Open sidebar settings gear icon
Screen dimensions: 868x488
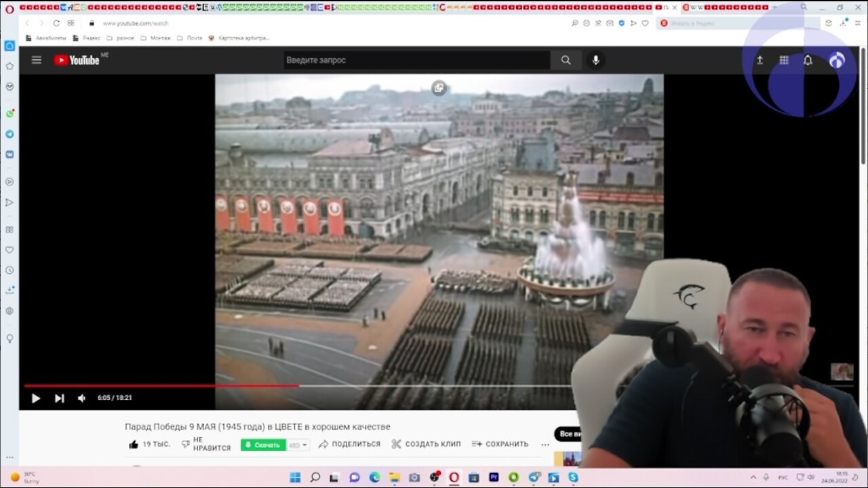[9, 310]
